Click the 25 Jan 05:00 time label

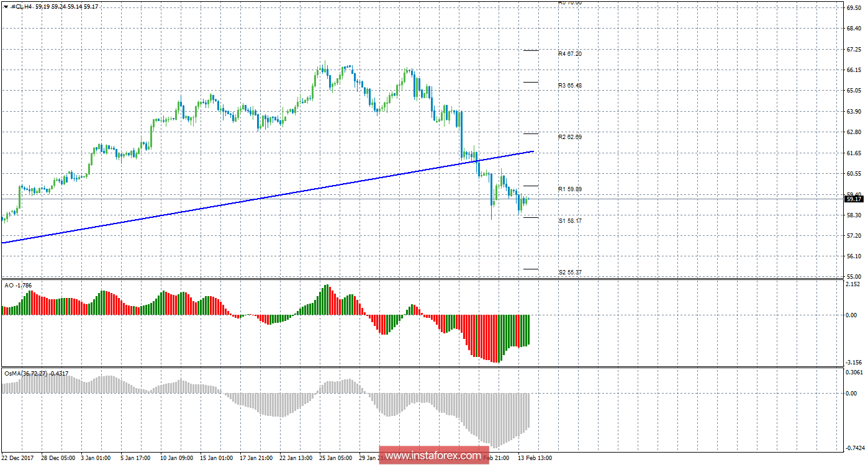335,458
